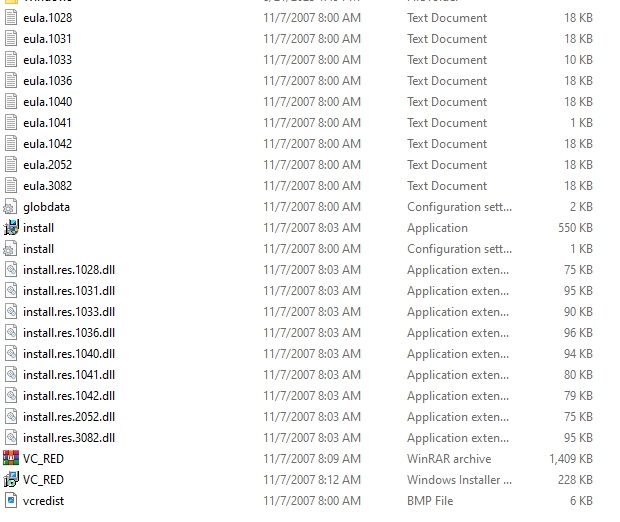Click the vcredist BMP file icon
This screenshot has width=620, height=522.
tap(11, 501)
